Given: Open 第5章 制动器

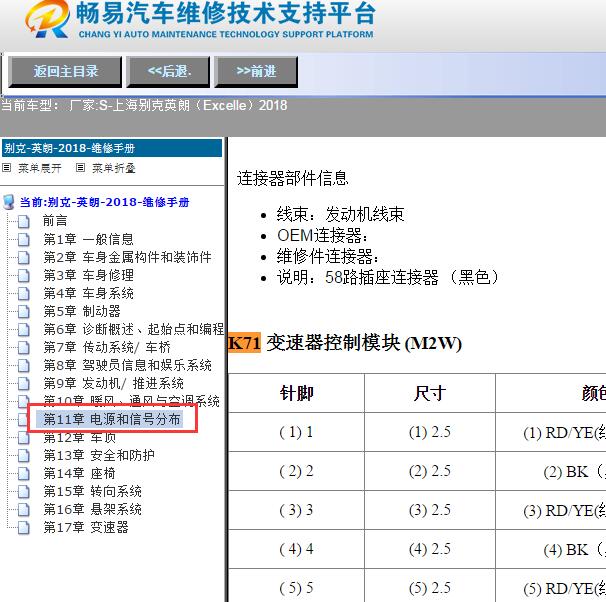Looking at the screenshot, I should coord(82,311).
